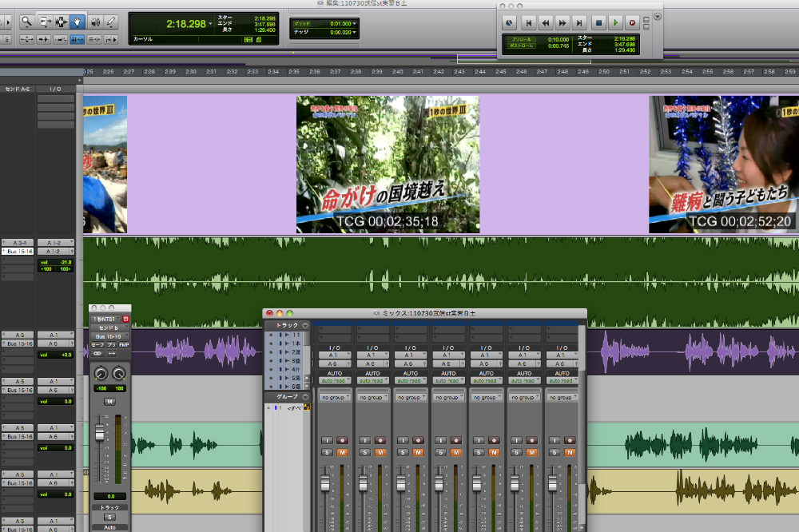Viewport: 799px width, 532px height.
Task: Select the Trim tool
Action: [x=44, y=22]
